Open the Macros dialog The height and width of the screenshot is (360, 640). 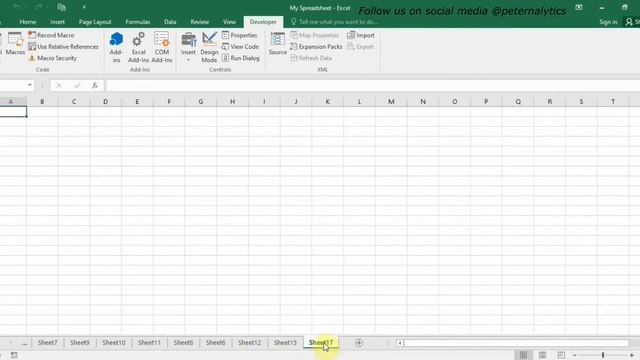(x=15, y=44)
